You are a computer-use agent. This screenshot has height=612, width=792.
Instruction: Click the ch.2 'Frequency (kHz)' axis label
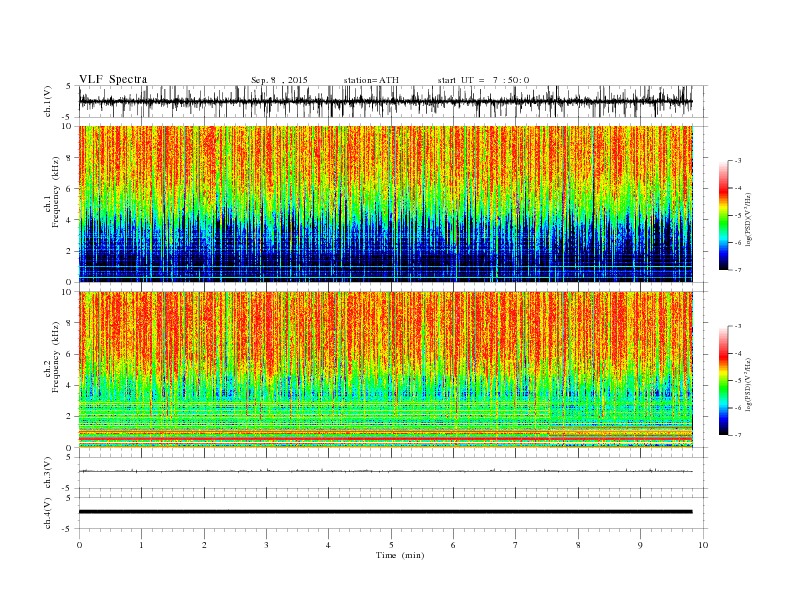(56, 357)
